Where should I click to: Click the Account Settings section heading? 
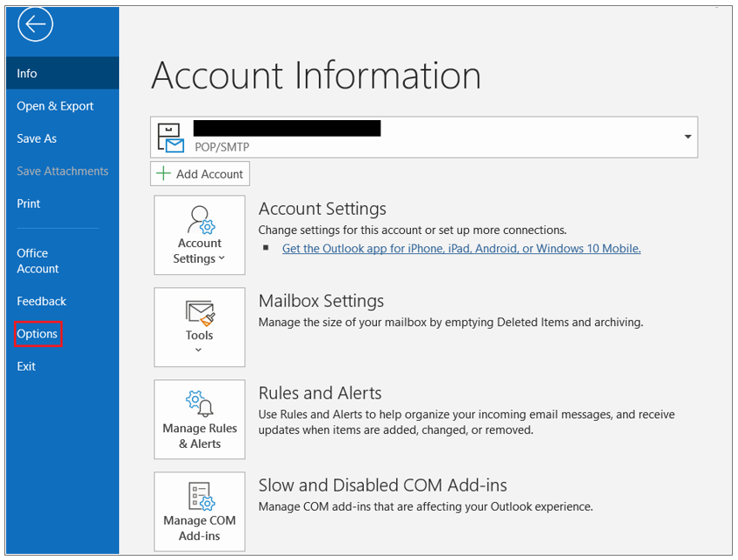point(323,209)
